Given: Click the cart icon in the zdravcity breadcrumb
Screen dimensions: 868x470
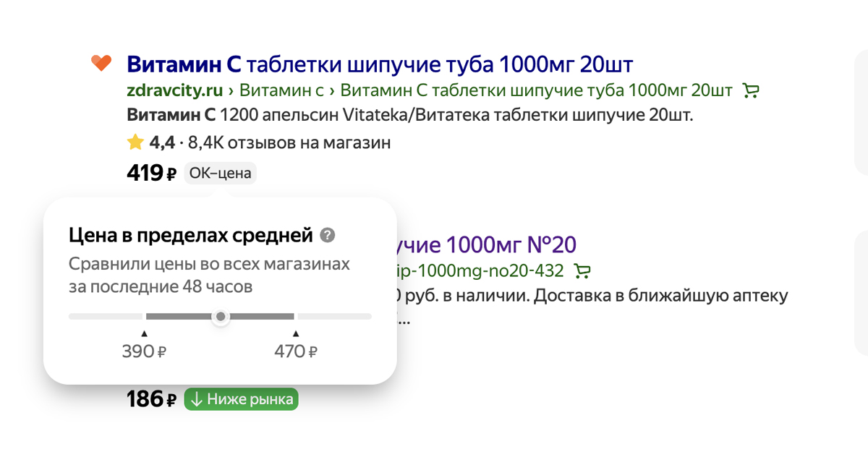Looking at the screenshot, I should click(x=751, y=91).
